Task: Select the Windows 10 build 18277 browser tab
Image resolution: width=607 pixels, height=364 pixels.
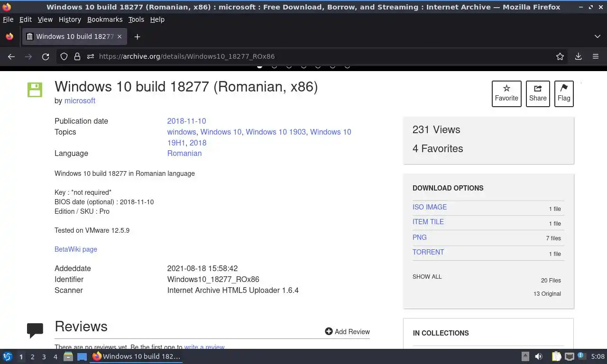Action: pos(74,36)
